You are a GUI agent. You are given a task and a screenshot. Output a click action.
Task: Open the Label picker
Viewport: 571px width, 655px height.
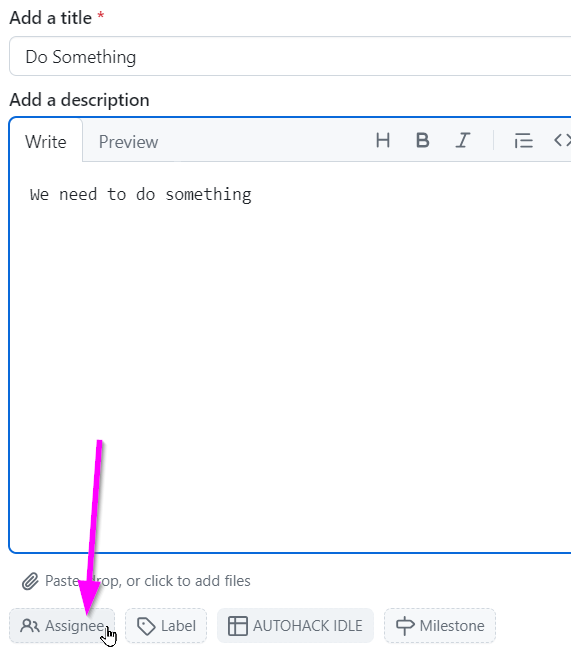pyautogui.click(x=166, y=626)
